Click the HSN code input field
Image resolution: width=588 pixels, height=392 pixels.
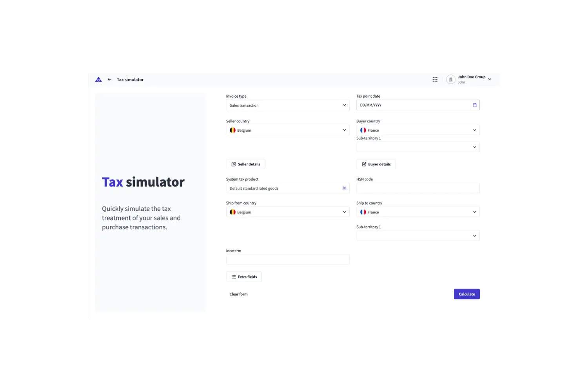point(418,188)
